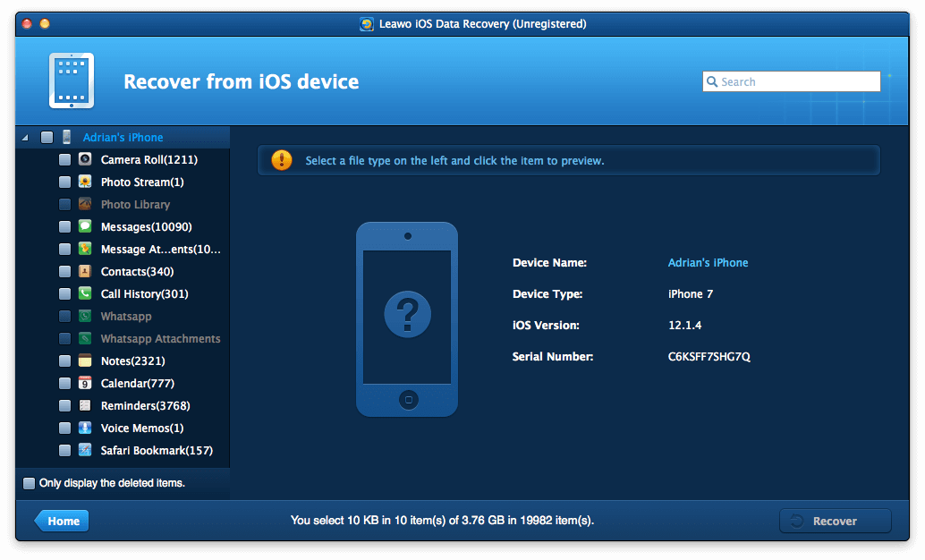The height and width of the screenshot is (560, 925).
Task: Click the Reminders list icon
Action: click(85, 405)
